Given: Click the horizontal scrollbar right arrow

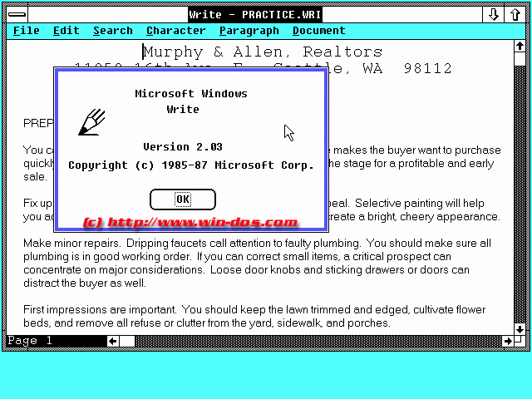Looking at the screenshot, I should pos(507,341).
